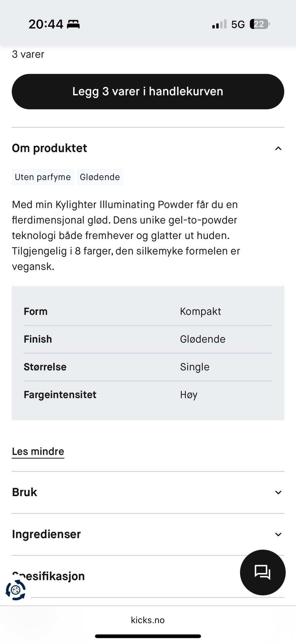Expand the Bruk section chevron

[278, 492]
